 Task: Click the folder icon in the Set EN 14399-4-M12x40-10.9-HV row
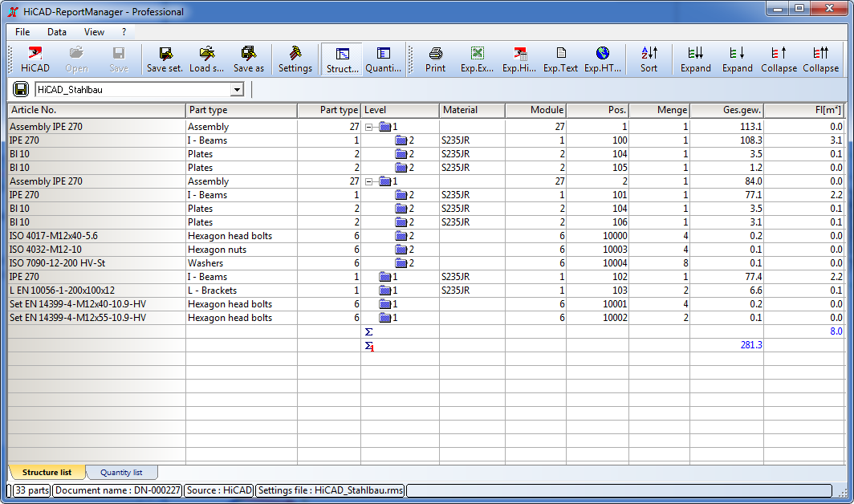pyautogui.click(x=385, y=304)
